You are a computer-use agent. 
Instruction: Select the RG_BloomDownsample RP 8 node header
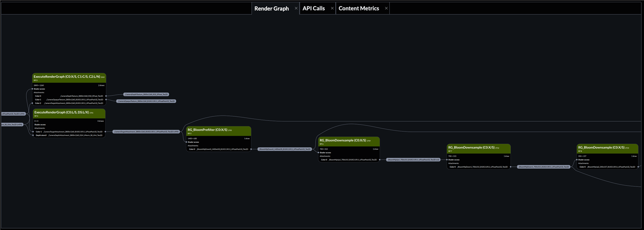pos(608,149)
